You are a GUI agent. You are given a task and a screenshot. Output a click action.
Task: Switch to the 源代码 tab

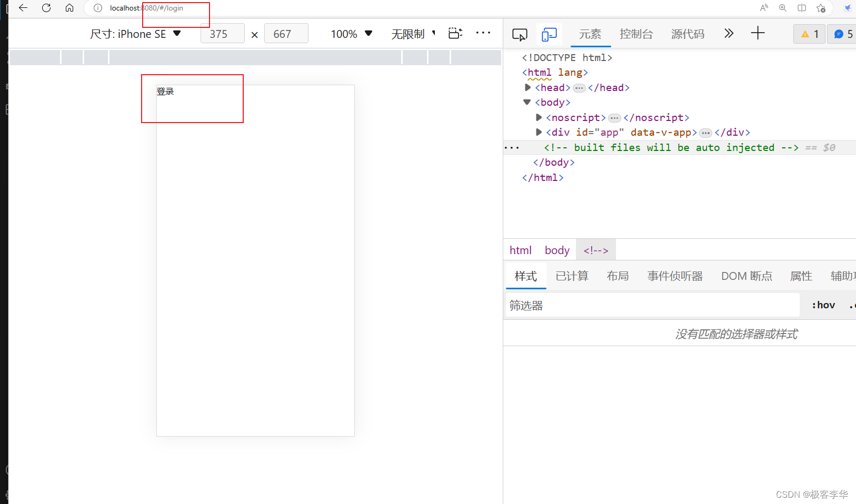coord(688,34)
